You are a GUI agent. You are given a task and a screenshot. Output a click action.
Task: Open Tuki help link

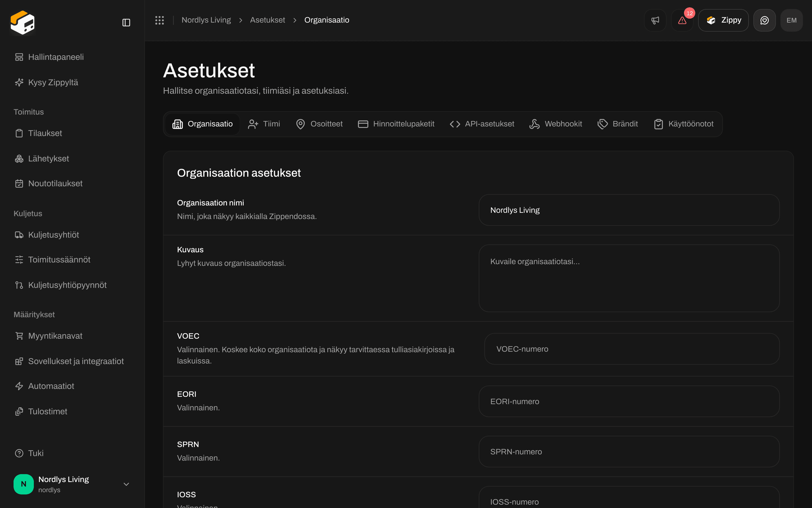coord(72,453)
